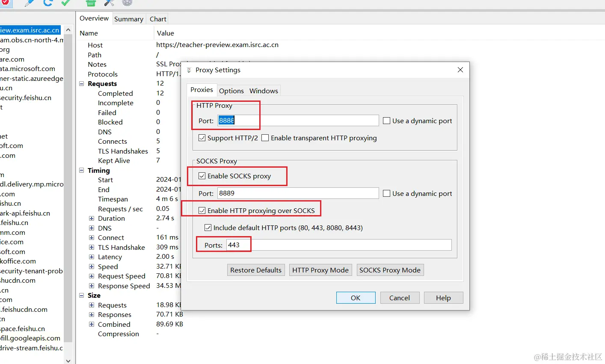This screenshot has width=605, height=364.
Task: Uncheck Support HTTP/2
Action: (202, 138)
